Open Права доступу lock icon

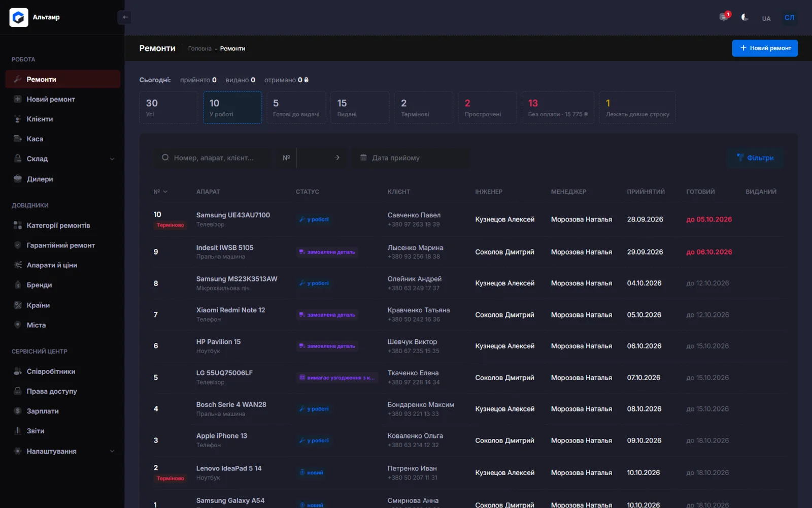click(x=18, y=391)
